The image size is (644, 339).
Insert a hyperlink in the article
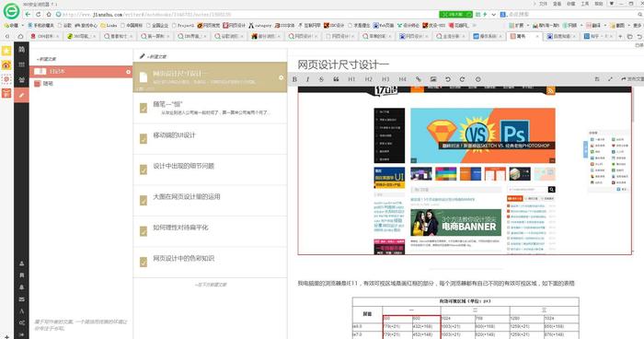coord(418,79)
